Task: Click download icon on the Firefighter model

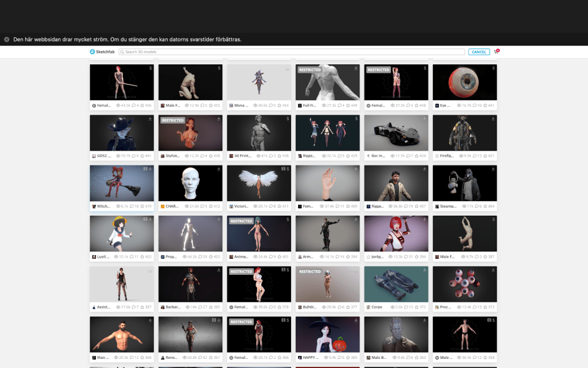Action: tap(494, 118)
